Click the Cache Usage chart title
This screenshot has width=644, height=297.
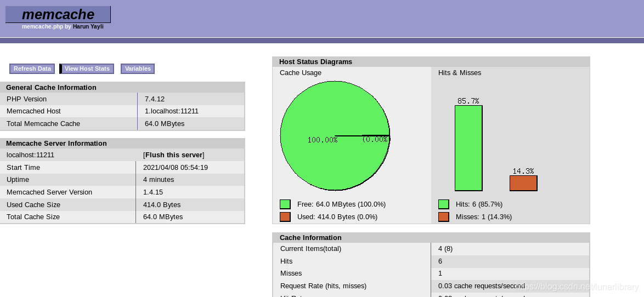(301, 73)
